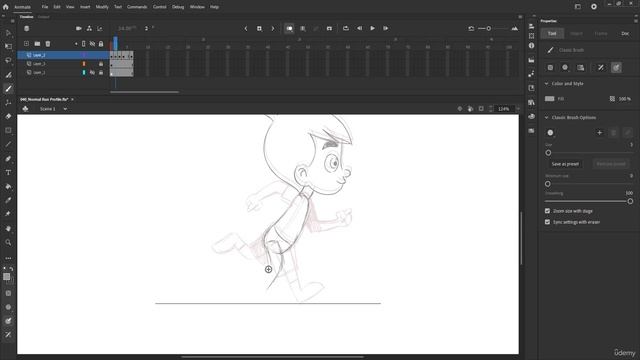Open the File menu
The width and height of the screenshot is (640, 360).
click(x=45, y=7)
